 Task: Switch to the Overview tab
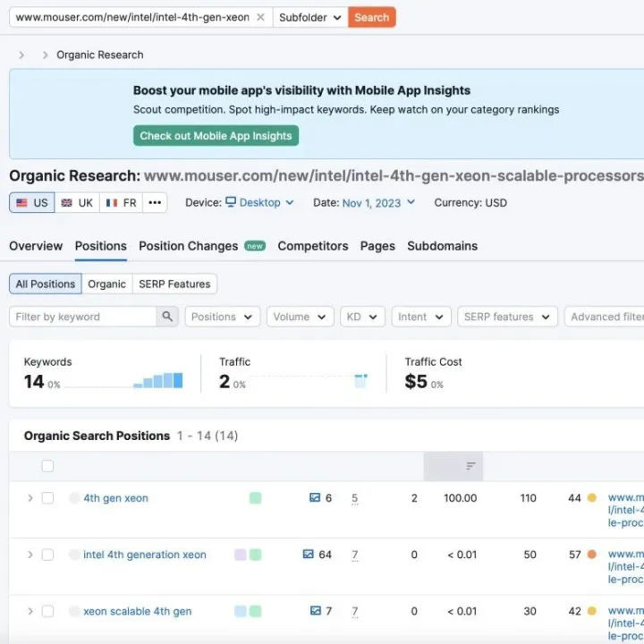coord(36,246)
